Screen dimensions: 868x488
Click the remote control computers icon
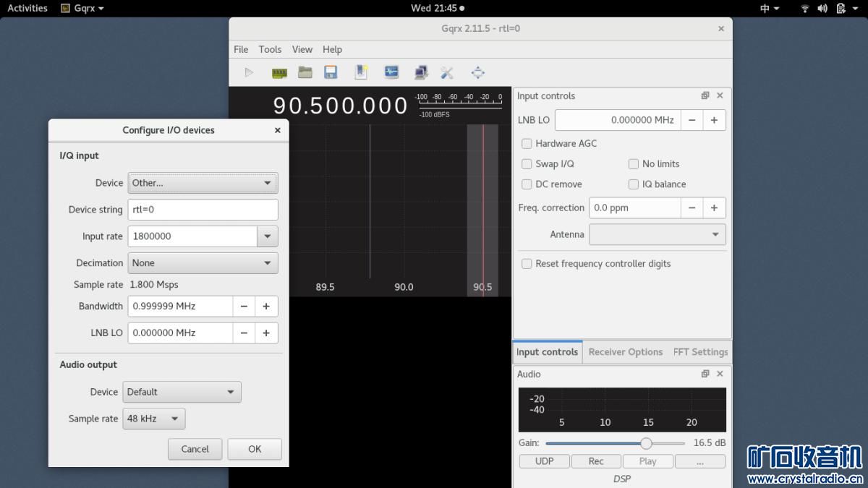coord(420,72)
